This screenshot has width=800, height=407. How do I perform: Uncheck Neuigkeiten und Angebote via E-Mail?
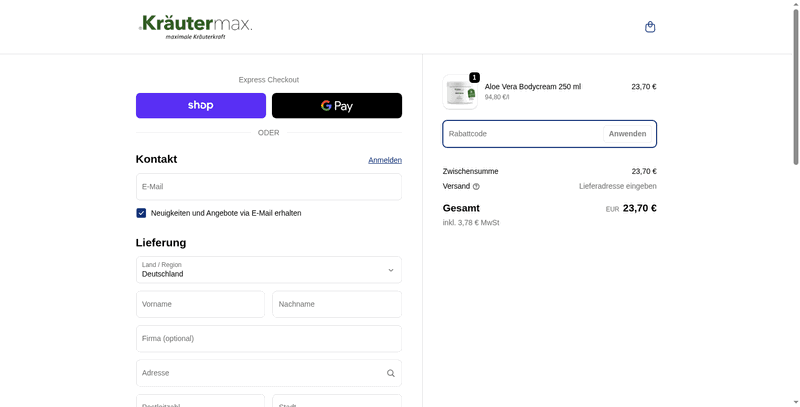point(141,213)
